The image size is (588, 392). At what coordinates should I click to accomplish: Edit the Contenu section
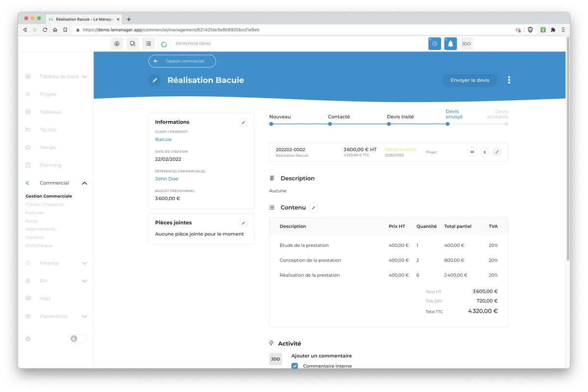pos(314,208)
